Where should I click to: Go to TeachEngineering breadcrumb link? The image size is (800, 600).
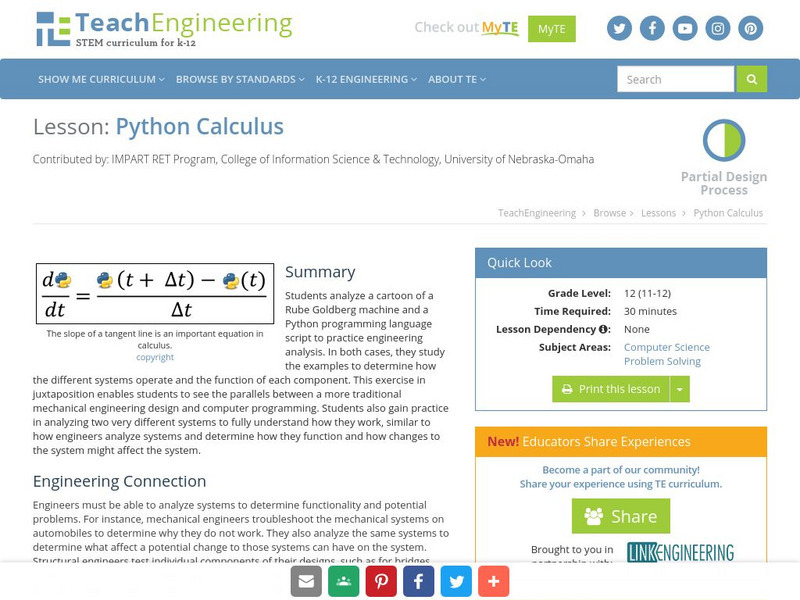pos(537,213)
